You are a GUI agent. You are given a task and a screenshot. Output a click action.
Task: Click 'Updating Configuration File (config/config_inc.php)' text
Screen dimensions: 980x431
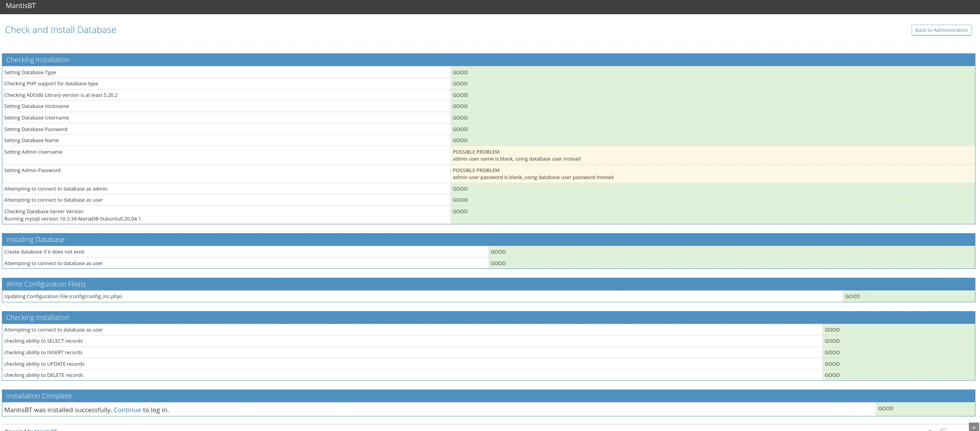tap(63, 296)
